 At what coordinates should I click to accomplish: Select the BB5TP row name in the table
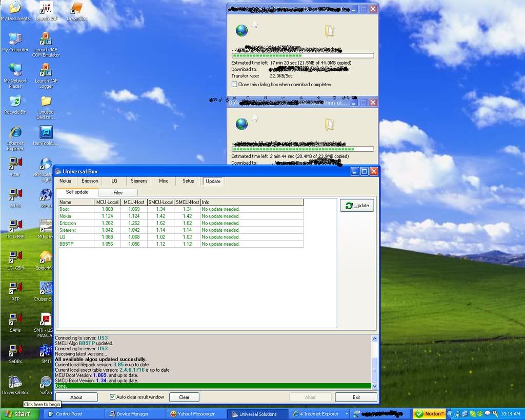66,244
